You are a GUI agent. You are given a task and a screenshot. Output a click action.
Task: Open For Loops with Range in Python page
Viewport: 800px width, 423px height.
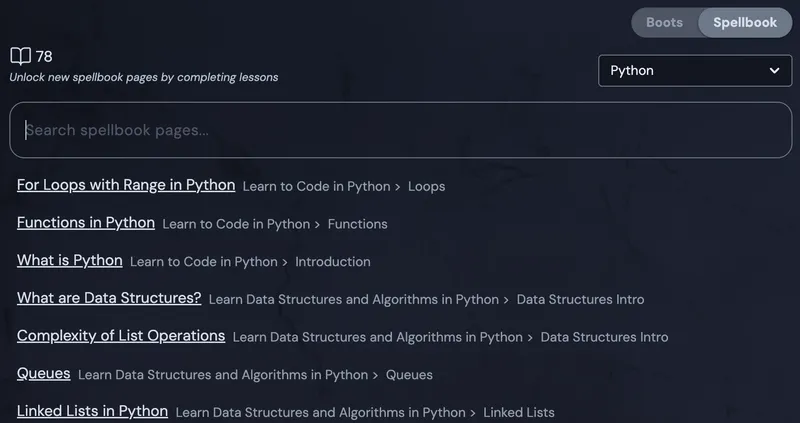126,185
